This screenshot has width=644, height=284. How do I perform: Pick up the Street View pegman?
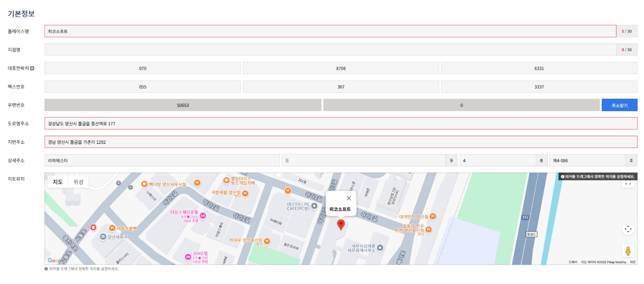pos(628,251)
